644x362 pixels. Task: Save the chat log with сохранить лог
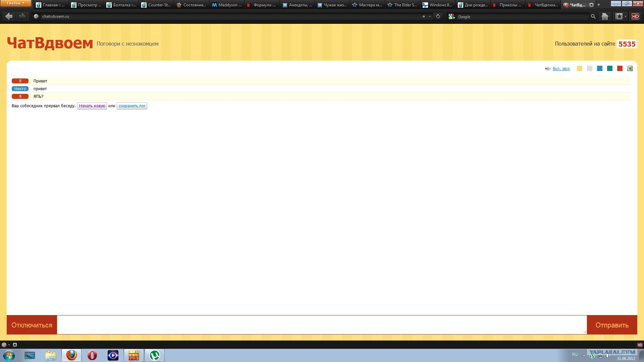(x=132, y=106)
